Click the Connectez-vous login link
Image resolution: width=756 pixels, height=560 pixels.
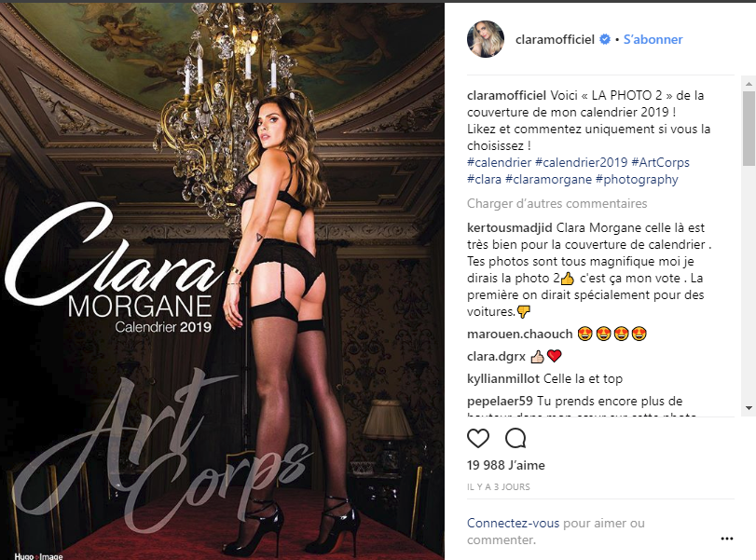click(x=513, y=523)
